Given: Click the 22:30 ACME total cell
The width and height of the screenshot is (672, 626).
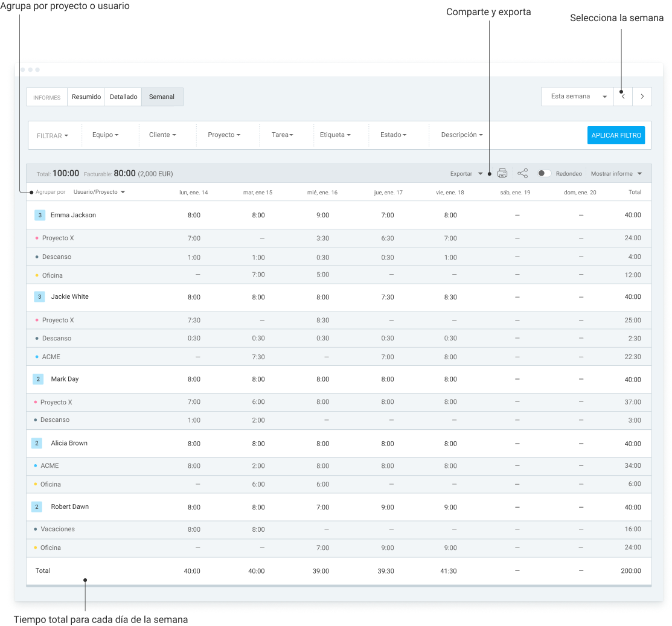Looking at the screenshot, I should coord(633,357).
